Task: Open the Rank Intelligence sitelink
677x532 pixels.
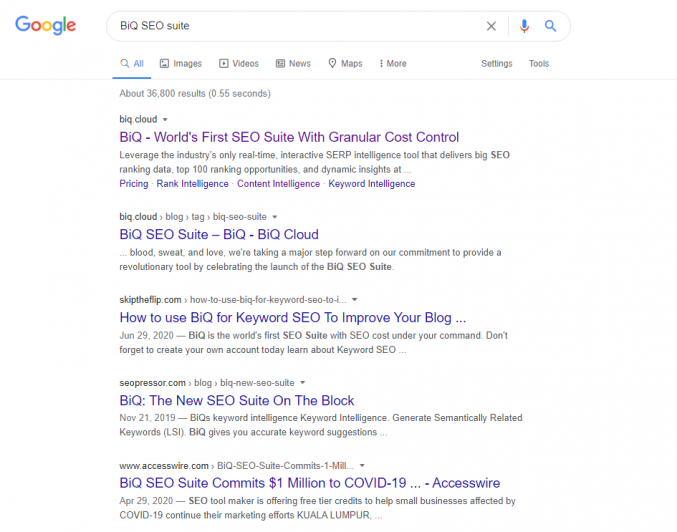Action: [x=193, y=184]
